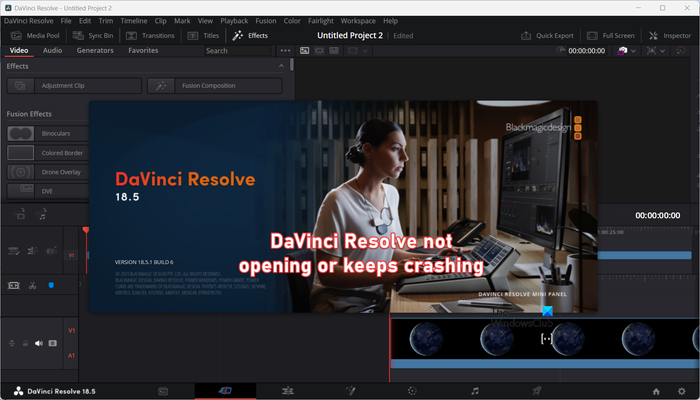Viewport: 700px width, 400px height.
Task: Click the video-only insert icon above tracks
Action: pos(20,214)
